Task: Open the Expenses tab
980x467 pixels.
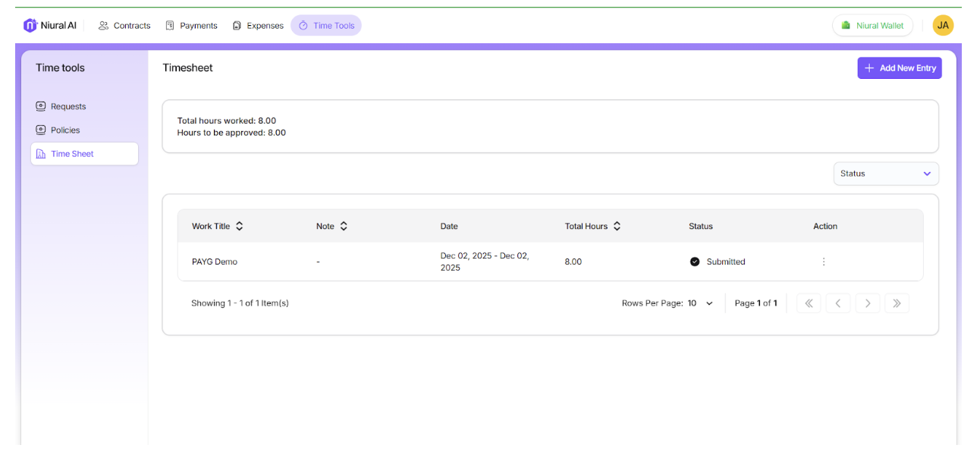Action: pos(258,26)
